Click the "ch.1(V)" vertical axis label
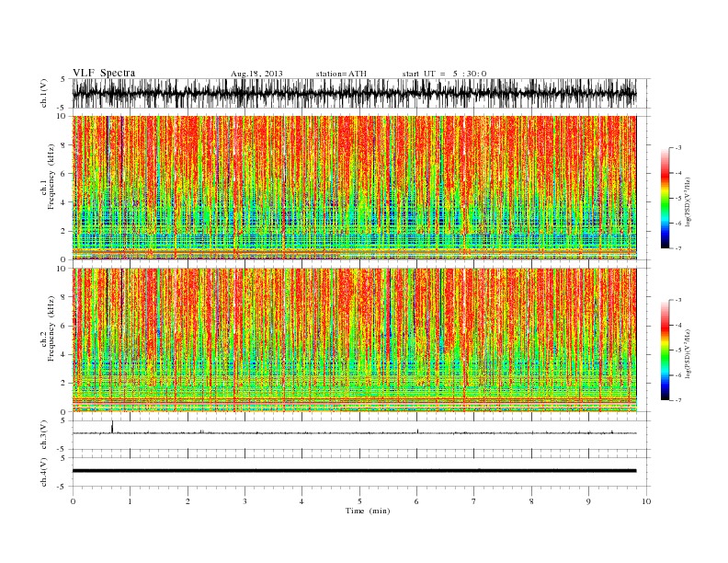The height and width of the screenshot is (563, 728). pos(44,93)
